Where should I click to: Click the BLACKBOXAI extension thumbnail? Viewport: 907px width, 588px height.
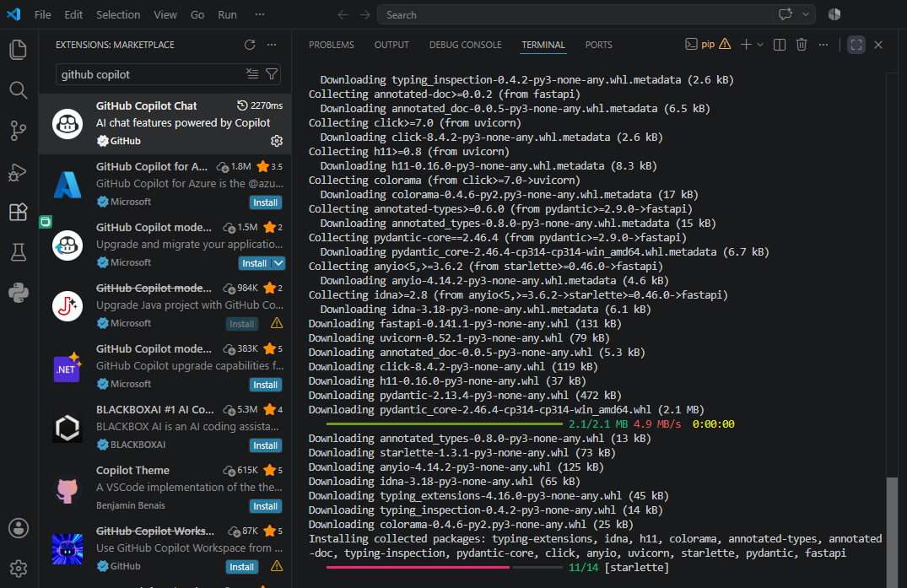point(67,428)
